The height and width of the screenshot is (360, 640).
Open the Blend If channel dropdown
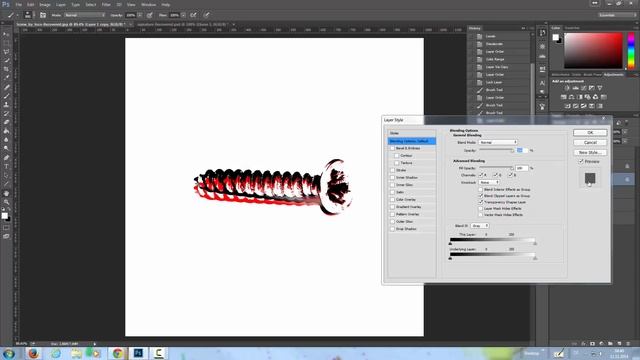coord(480,226)
